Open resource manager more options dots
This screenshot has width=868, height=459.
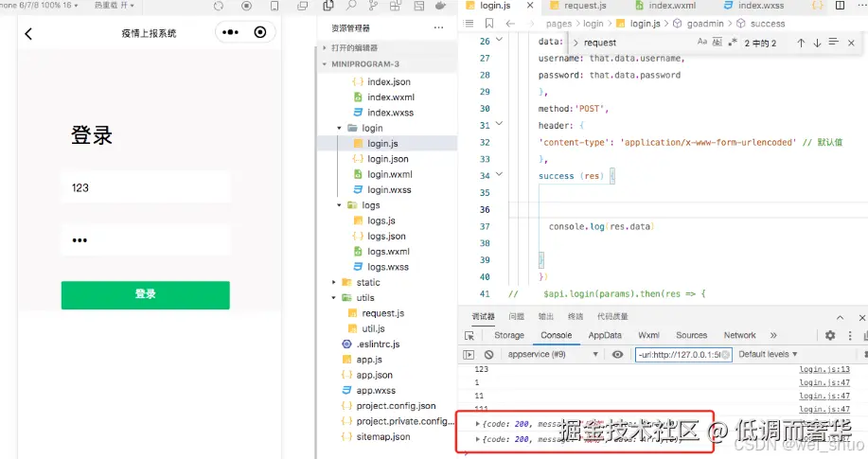pos(438,27)
